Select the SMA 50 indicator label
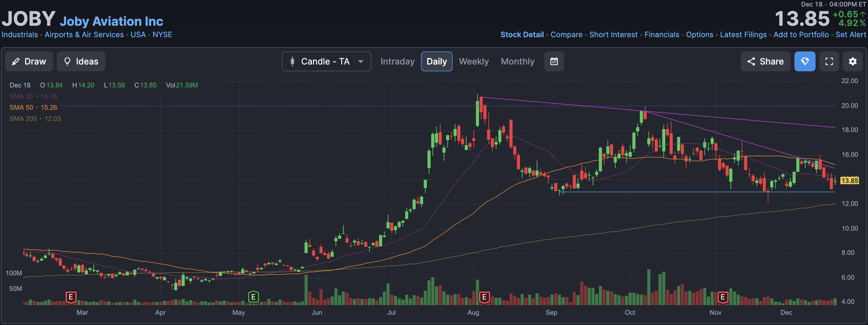This screenshot has width=868, height=325. (21, 107)
